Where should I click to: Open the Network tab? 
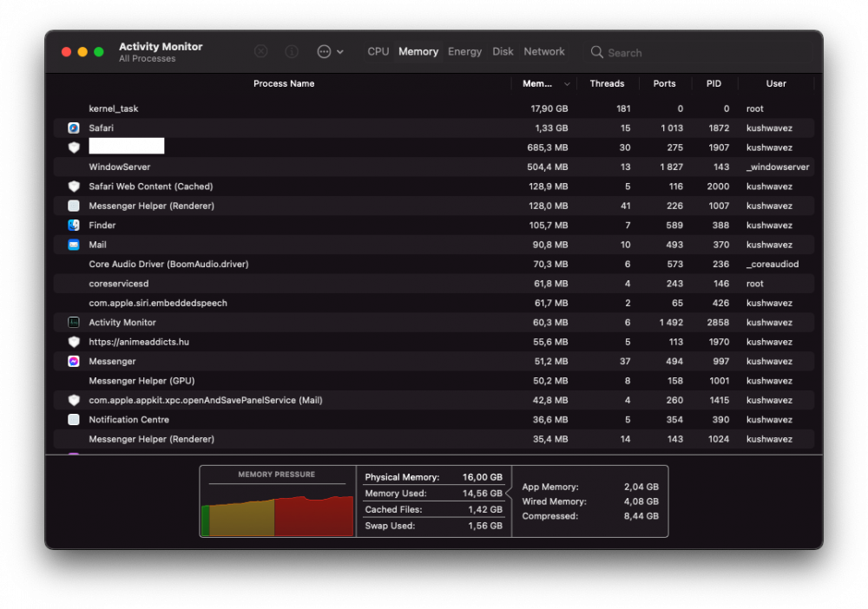click(x=544, y=51)
